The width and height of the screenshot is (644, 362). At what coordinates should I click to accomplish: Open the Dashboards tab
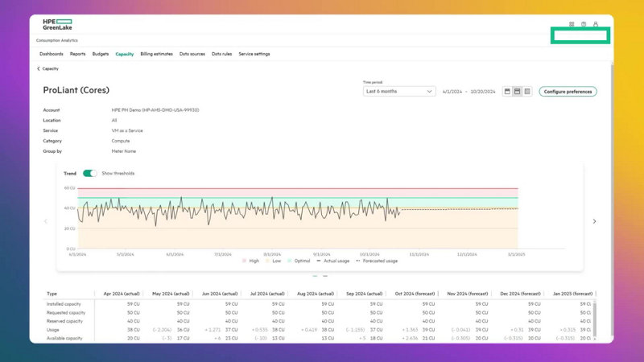(x=52, y=54)
